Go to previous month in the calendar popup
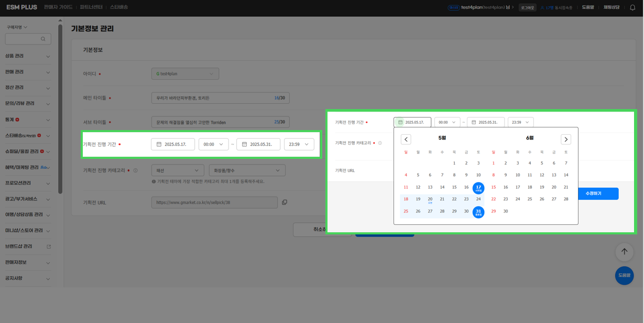644x323 pixels. (x=406, y=139)
